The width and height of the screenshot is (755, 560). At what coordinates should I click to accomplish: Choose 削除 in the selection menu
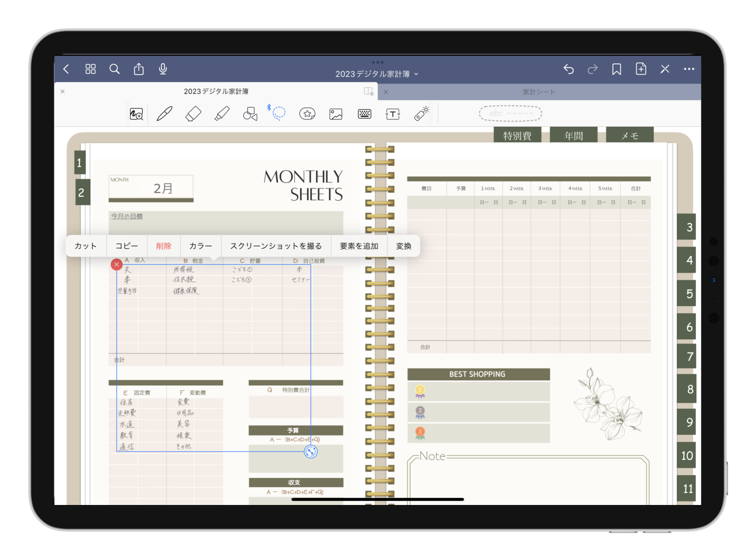click(x=163, y=246)
